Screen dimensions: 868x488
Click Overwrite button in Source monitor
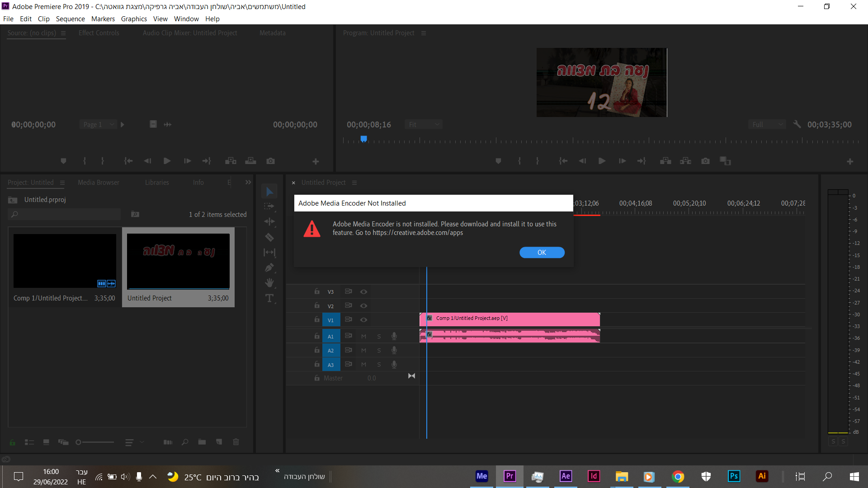pyautogui.click(x=250, y=161)
